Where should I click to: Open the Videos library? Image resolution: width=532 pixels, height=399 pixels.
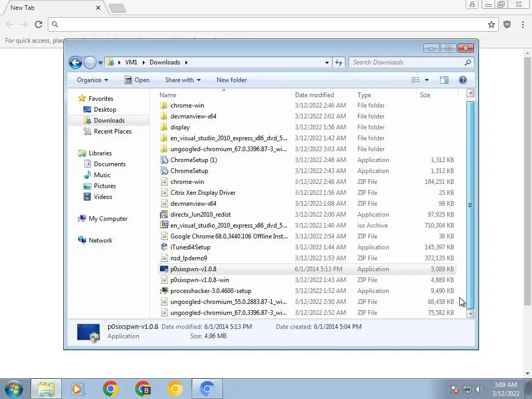tap(103, 197)
